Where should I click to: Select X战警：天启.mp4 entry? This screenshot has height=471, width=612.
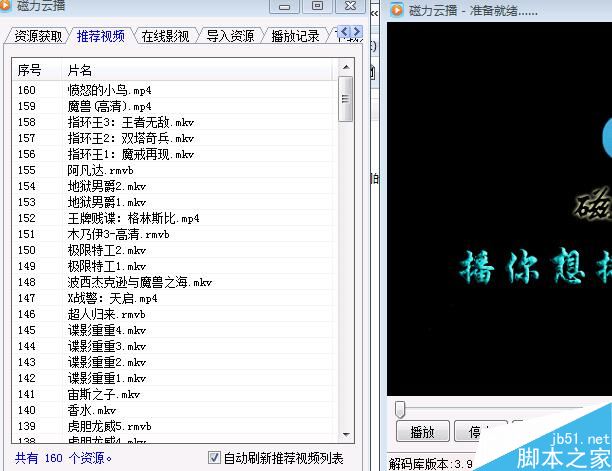[174, 298]
